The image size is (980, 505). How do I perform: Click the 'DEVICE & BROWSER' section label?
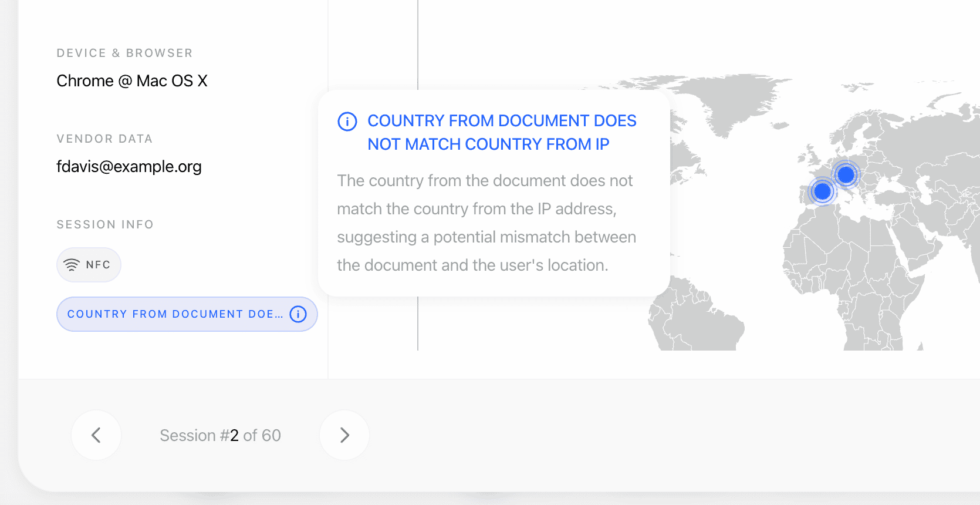click(124, 53)
